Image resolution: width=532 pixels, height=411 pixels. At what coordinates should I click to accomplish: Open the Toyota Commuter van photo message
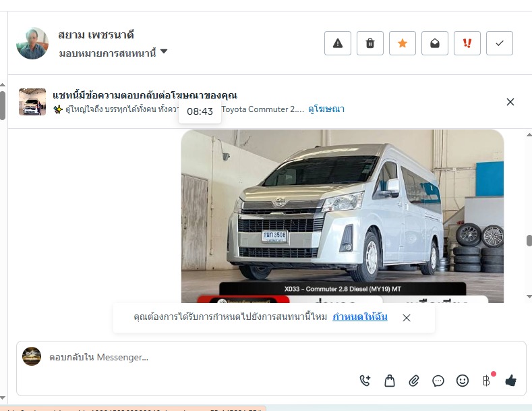(343, 216)
